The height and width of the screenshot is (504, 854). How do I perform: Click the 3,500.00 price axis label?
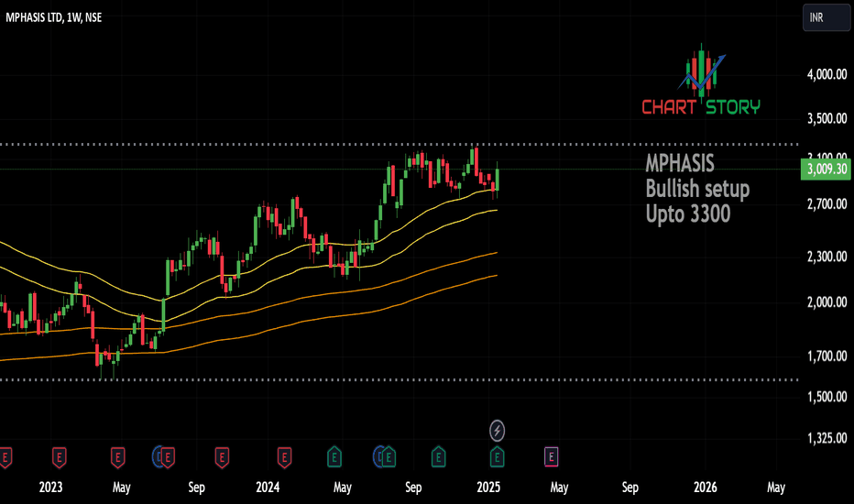827,119
